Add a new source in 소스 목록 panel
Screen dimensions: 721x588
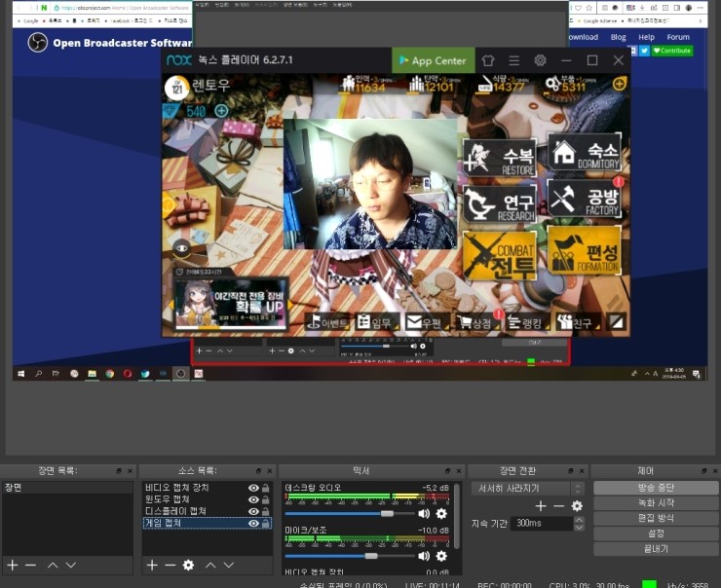pos(152,565)
